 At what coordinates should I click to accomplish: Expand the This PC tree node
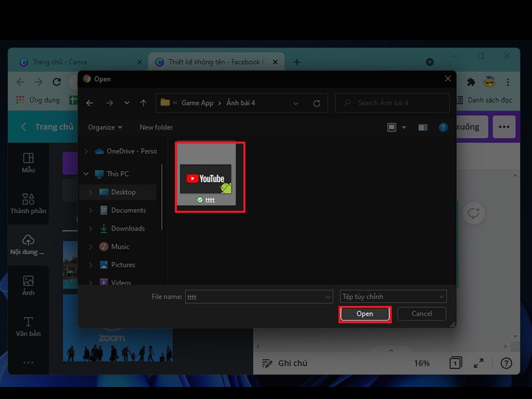click(86, 174)
